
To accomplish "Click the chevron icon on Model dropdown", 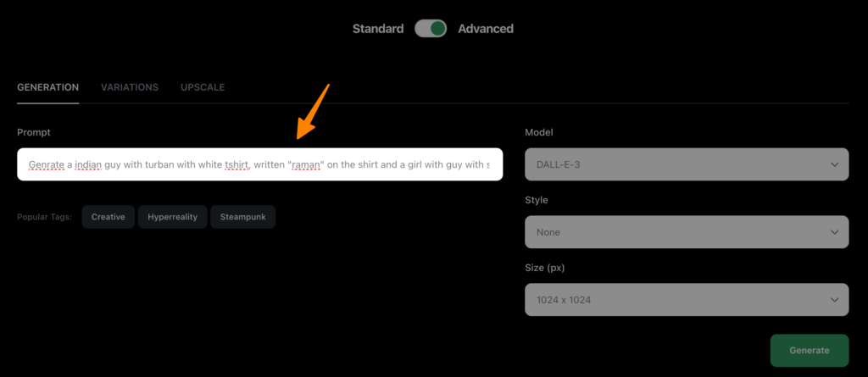I will coord(835,164).
